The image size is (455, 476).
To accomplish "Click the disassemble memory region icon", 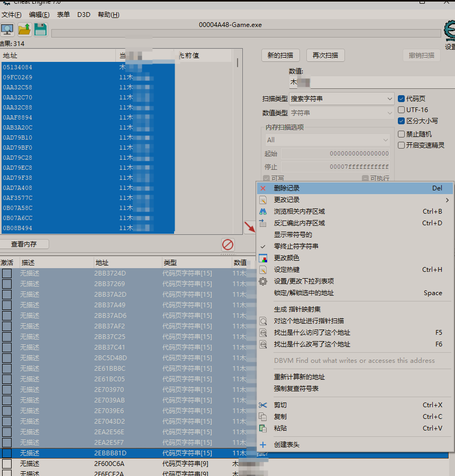I will 263,223.
